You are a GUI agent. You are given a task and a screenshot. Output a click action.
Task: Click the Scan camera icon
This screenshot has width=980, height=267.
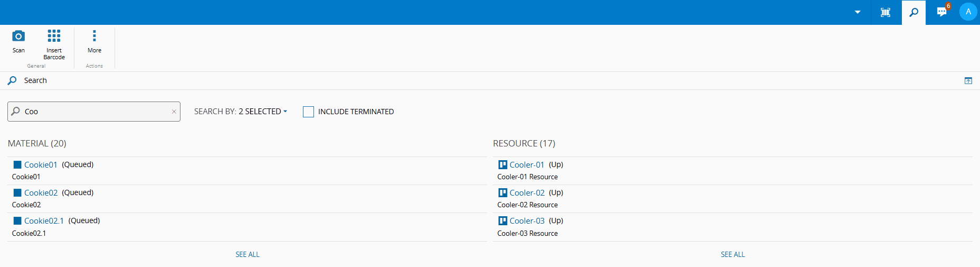click(x=18, y=36)
